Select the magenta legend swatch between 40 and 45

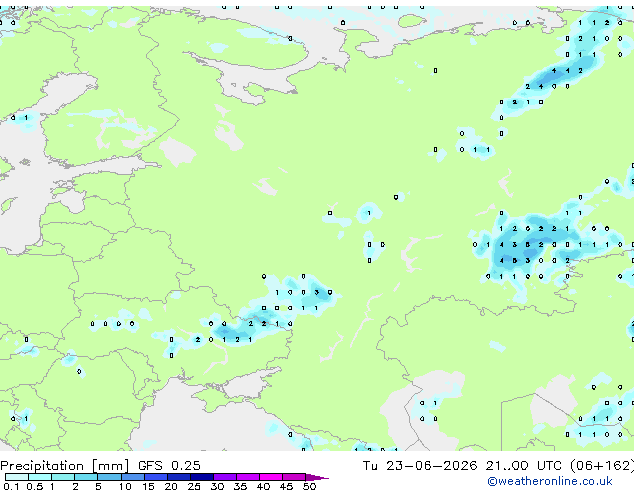click(271, 477)
